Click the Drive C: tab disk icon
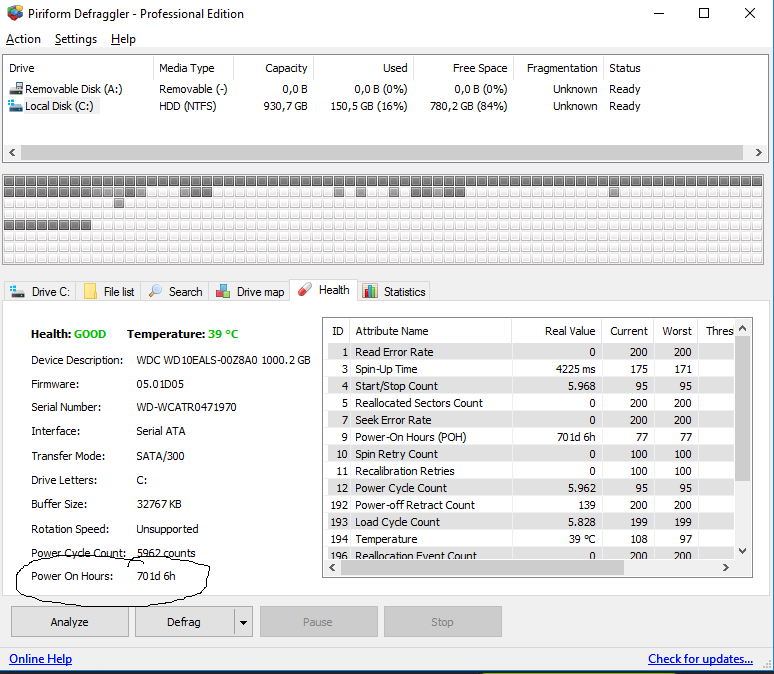The width and height of the screenshot is (774, 674). point(17,291)
